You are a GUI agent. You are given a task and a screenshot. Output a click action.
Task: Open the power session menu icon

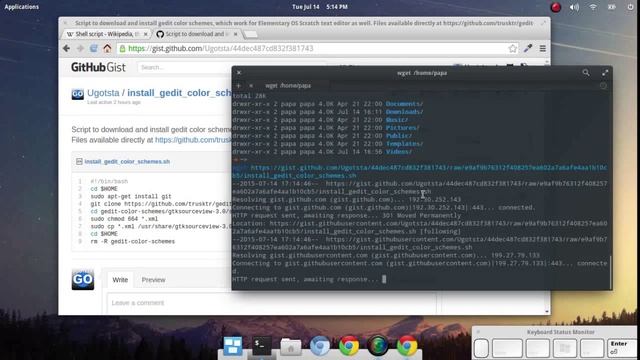click(x=631, y=7)
